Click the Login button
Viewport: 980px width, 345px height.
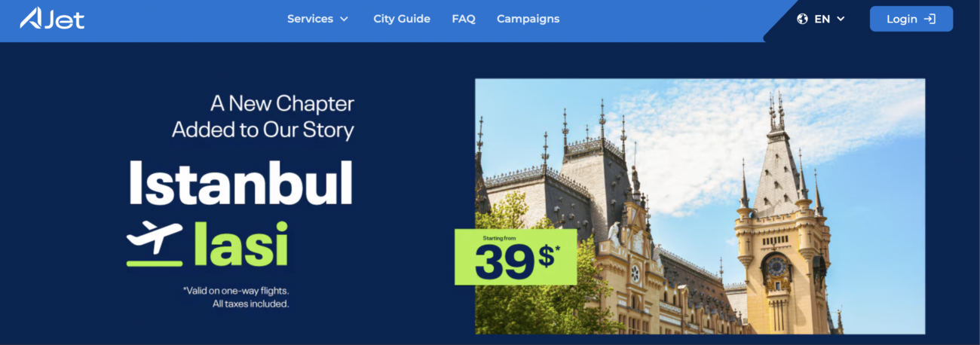pos(911,19)
